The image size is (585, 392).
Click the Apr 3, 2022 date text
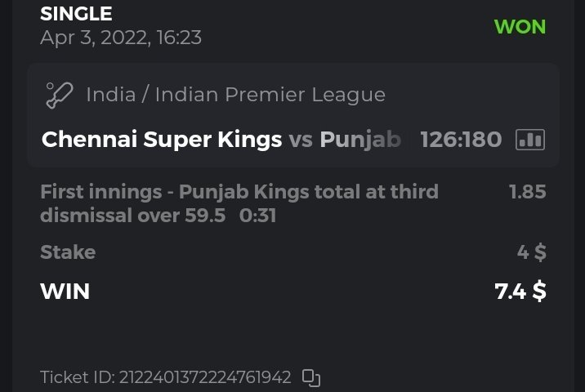click(x=121, y=38)
